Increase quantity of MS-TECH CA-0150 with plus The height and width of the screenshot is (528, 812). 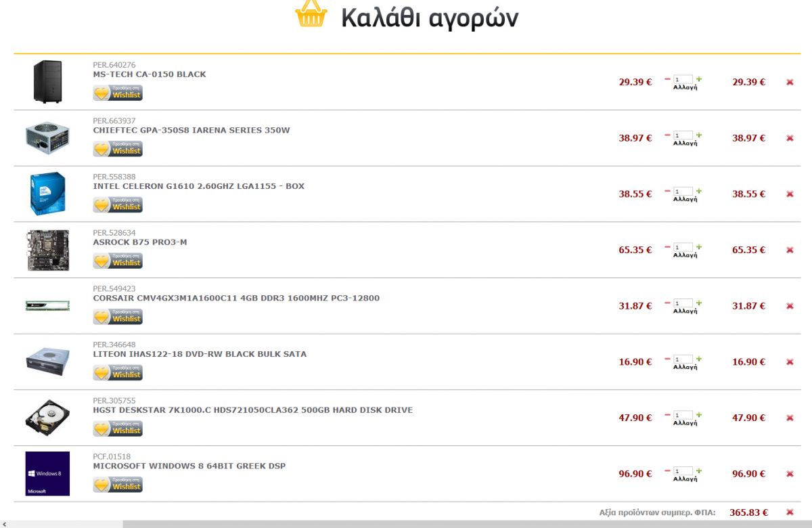coord(699,79)
